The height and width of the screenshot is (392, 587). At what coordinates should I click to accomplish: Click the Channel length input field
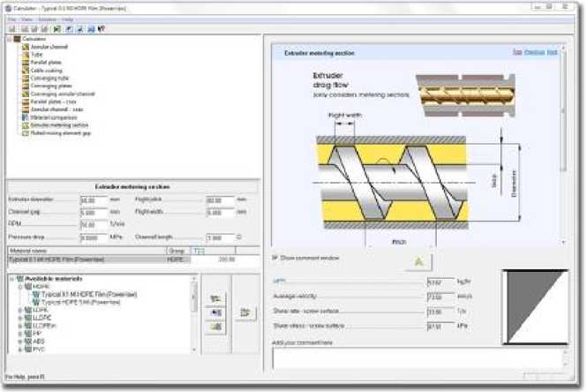220,237
